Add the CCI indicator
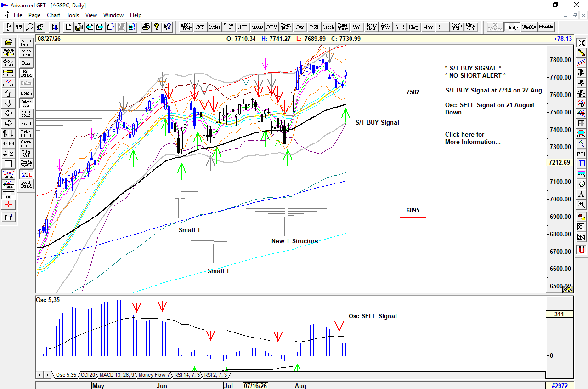This screenshot has width=588, height=389. point(200,27)
